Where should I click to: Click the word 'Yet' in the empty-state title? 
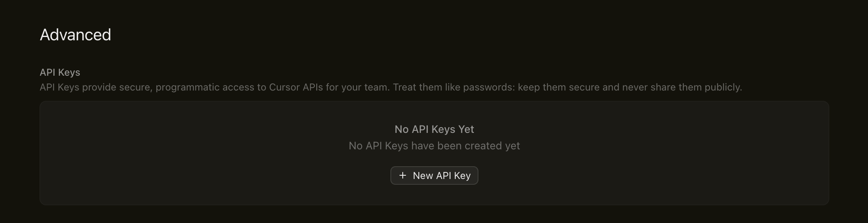(466, 129)
